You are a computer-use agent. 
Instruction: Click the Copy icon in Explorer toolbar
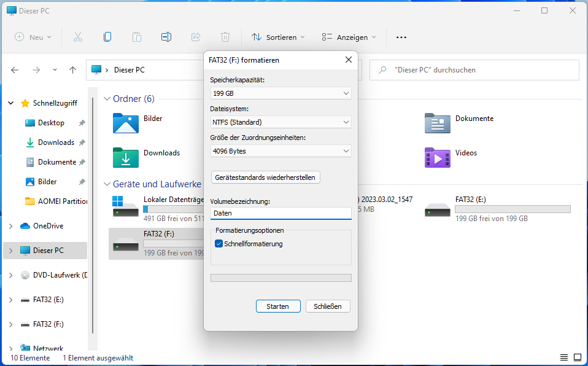[x=107, y=37]
